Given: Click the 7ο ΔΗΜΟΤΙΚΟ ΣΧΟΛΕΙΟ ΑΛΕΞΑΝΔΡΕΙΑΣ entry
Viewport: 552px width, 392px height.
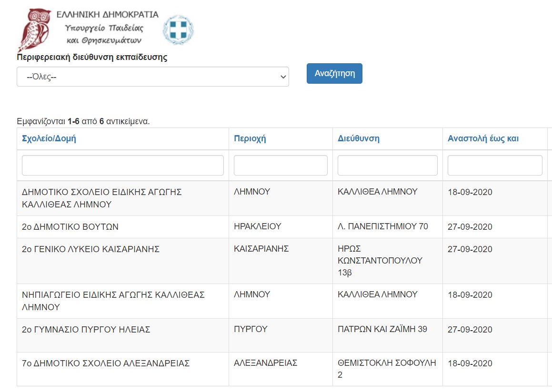Looking at the screenshot, I should (x=106, y=364).
